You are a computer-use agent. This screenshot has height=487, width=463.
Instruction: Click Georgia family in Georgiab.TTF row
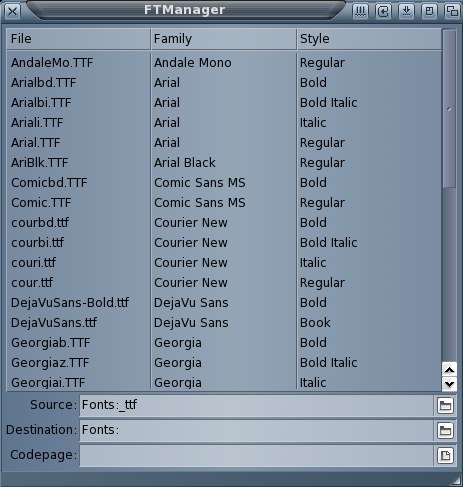178,343
